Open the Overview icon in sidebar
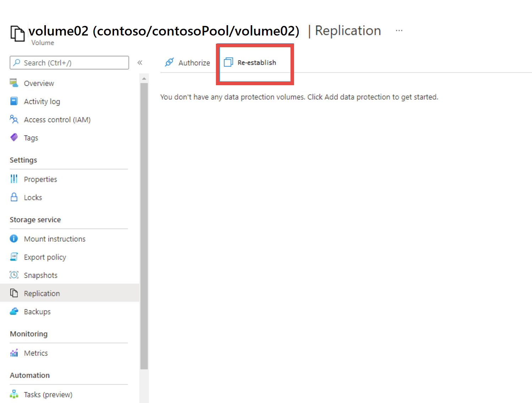 [x=14, y=83]
